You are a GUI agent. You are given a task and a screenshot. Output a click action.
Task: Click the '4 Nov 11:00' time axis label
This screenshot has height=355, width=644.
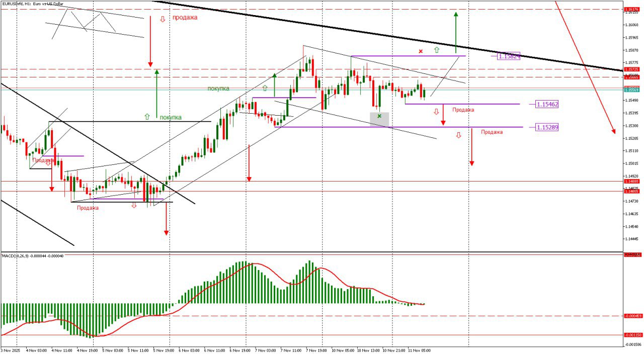coord(62,350)
